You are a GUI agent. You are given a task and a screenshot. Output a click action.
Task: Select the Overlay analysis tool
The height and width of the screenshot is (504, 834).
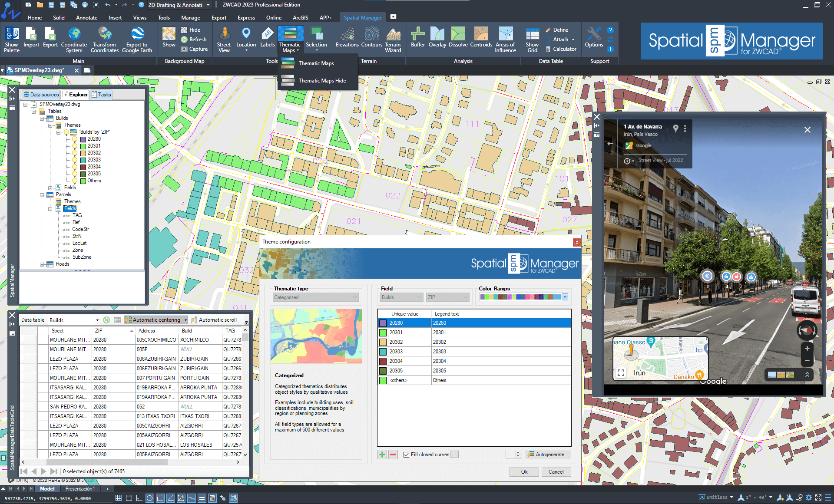(437, 37)
